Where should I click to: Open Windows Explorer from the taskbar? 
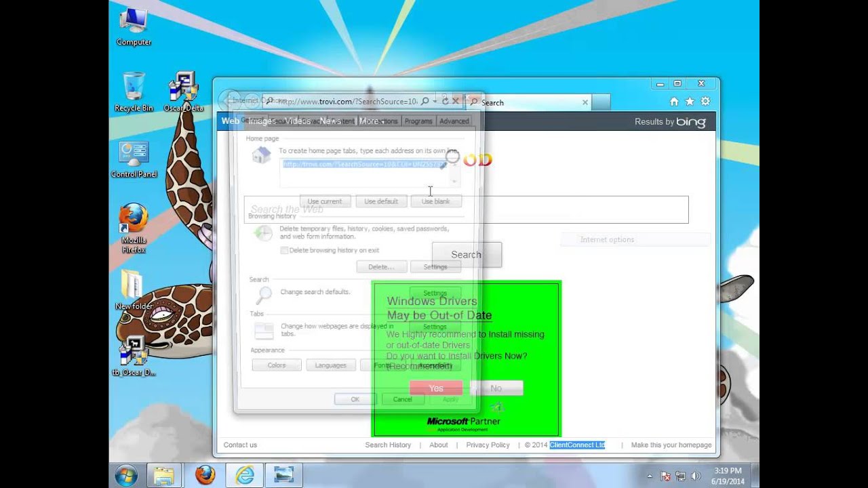tap(163, 475)
